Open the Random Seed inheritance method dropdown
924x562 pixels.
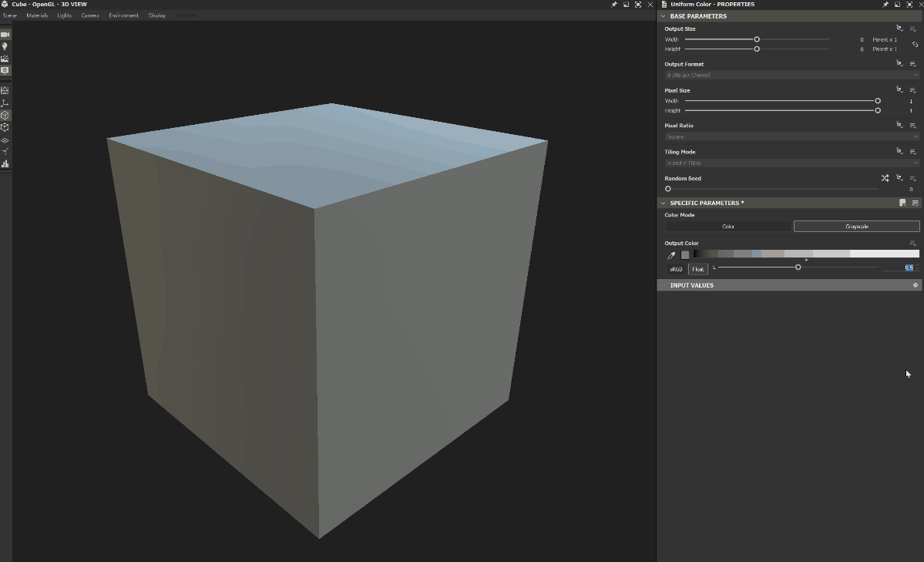click(x=899, y=178)
